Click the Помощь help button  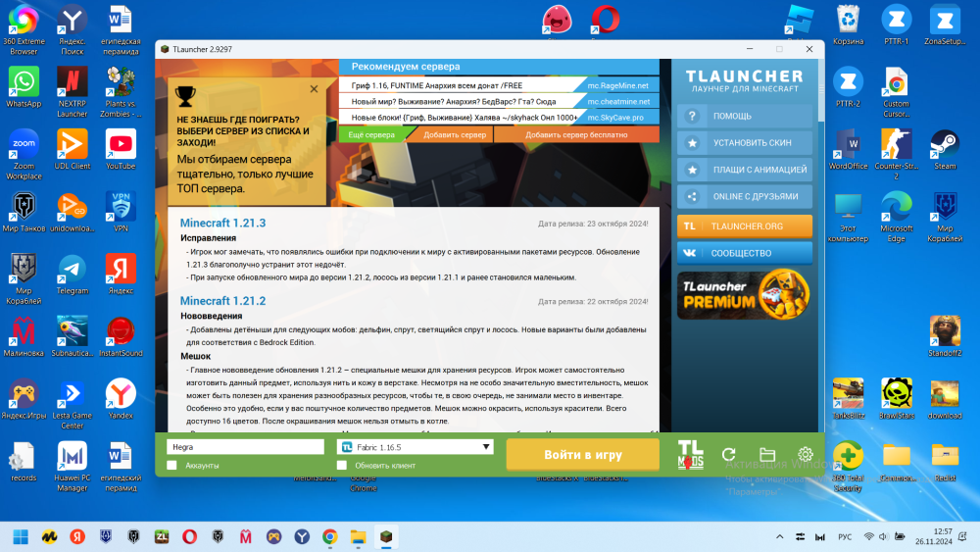click(745, 117)
